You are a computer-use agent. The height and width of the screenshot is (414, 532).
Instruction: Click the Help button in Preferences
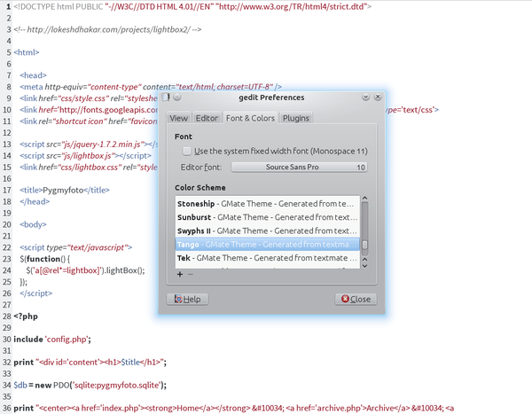[187, 299]
